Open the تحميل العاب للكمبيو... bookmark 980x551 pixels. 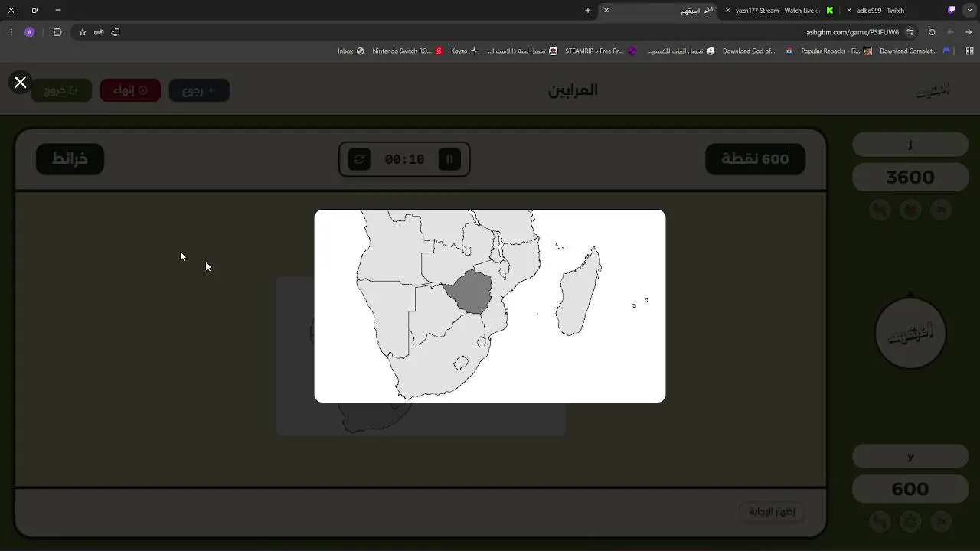[x=681, y=51]
